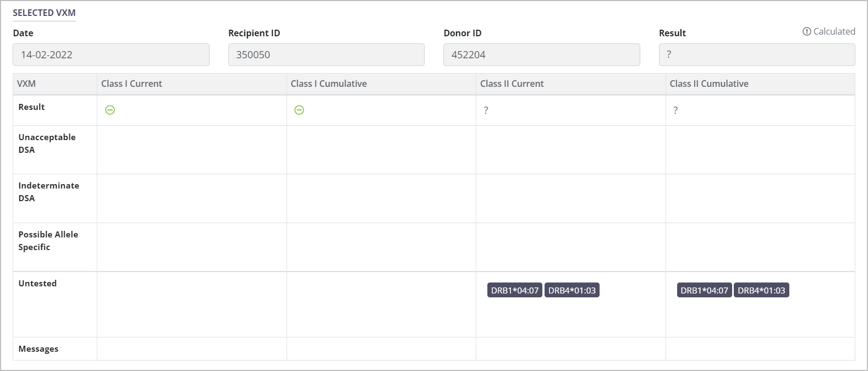Screen dimensions: 868x371
Task: Click the Unacceptable DSA row label
Action: (47, 143)
